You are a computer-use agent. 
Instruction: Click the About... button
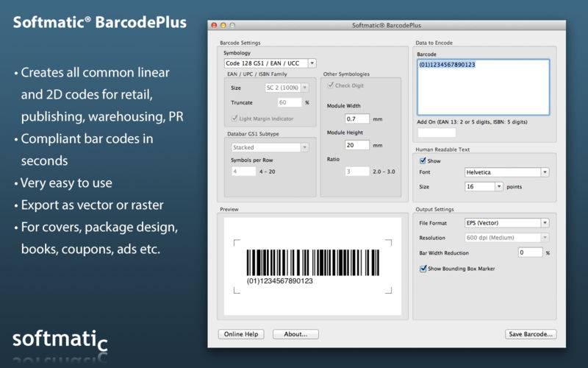[x=295, y=334]
